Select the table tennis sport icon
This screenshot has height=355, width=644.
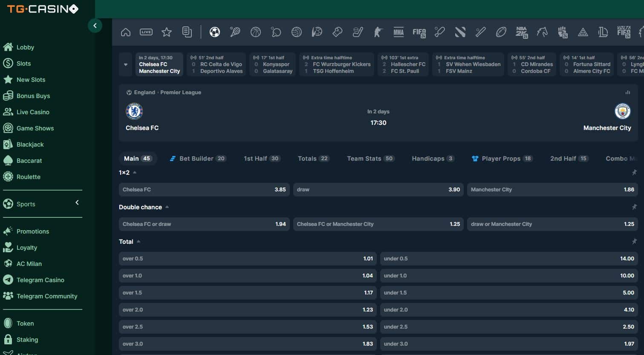click(x=276, y=32)
